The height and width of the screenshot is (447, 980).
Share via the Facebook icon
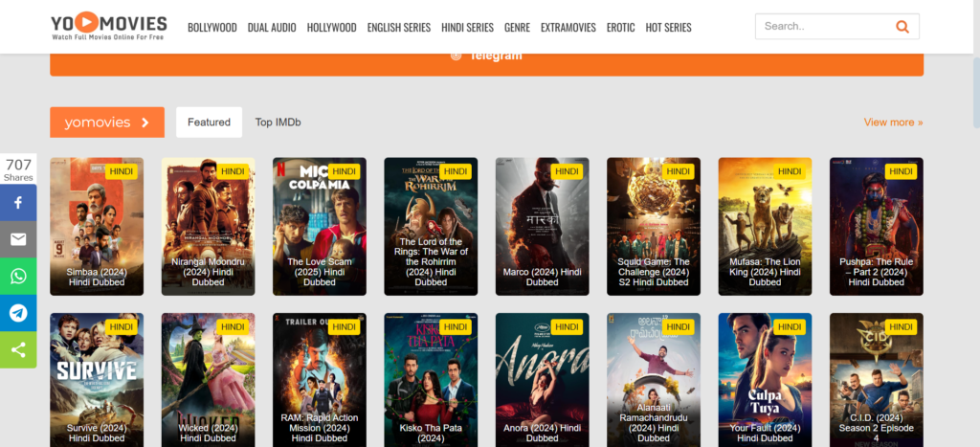18,203
